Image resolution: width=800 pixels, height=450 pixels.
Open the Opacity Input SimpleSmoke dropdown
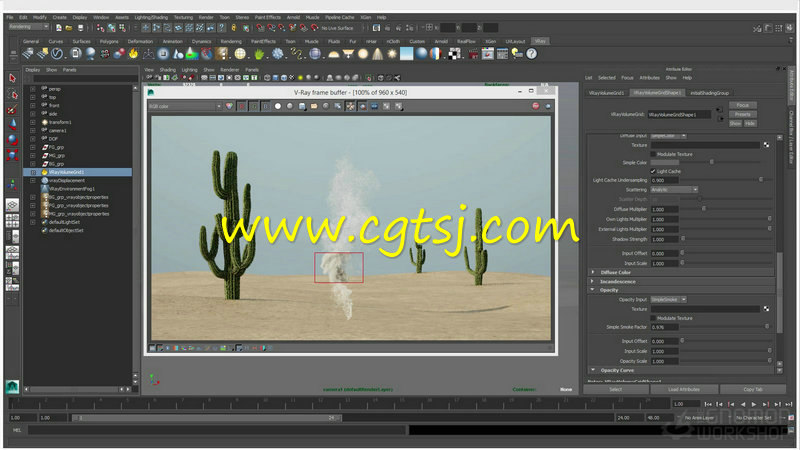[668, 299]
